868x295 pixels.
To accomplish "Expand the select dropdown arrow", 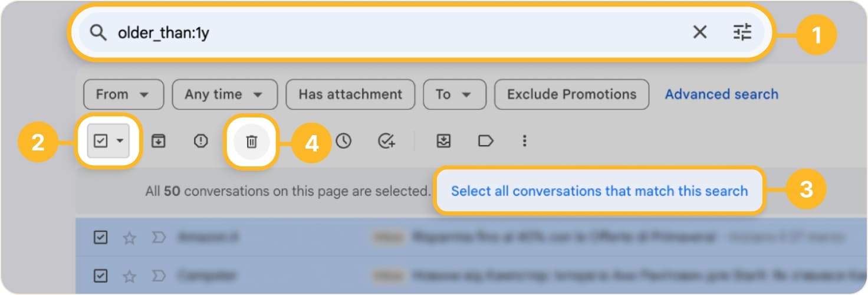I will [120, 141].
